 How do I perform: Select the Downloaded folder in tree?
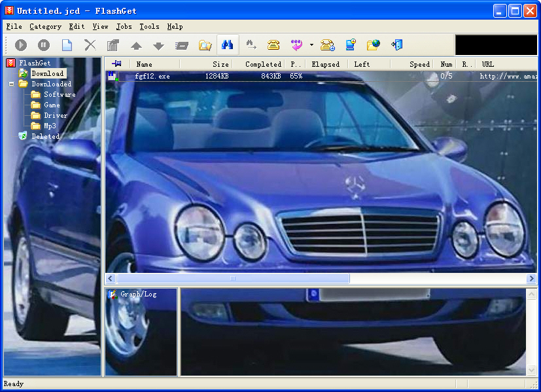[52, 84]
